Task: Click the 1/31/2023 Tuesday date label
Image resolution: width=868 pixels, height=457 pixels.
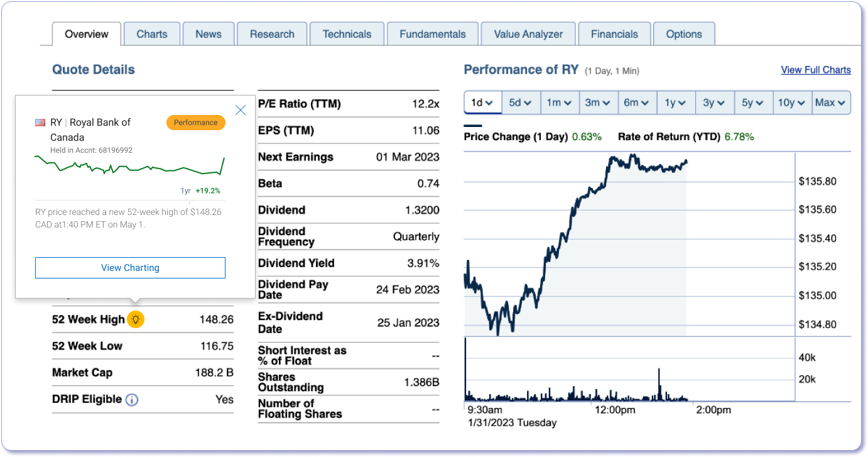Action: 513,422
